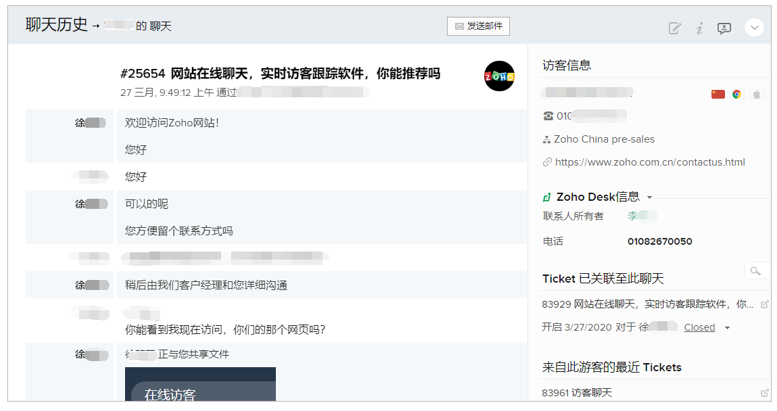Open ticket 83929 external link icon
The image size is (777, 411).
[765, 304]
